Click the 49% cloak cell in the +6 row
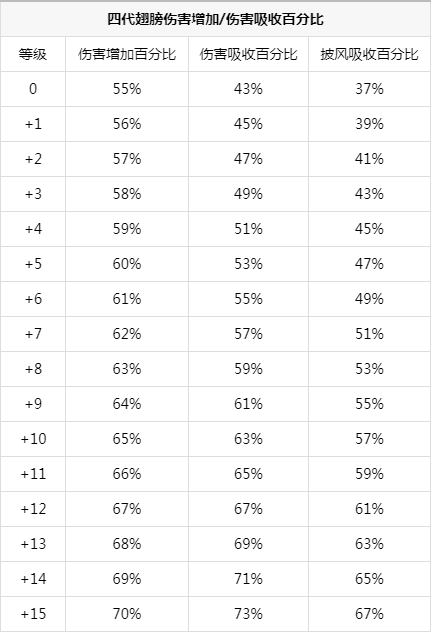 [x=369, y=299]
